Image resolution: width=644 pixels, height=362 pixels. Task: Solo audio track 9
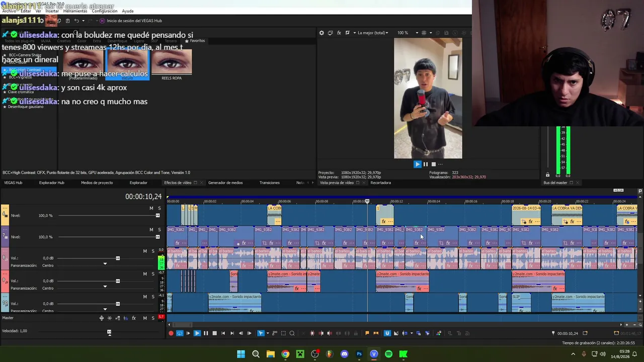point(153,274)
